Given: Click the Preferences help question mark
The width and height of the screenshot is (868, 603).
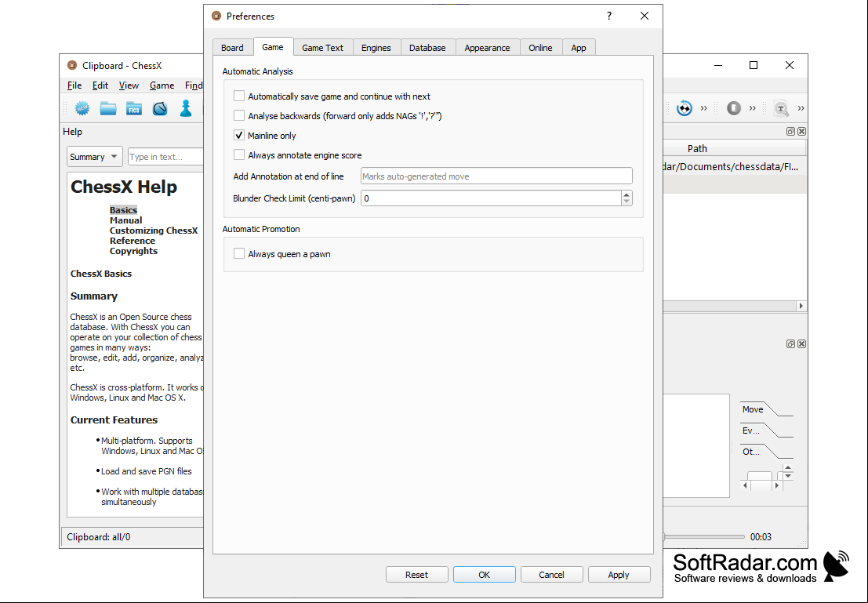Looking at the screenshot, I should (609, 16).
